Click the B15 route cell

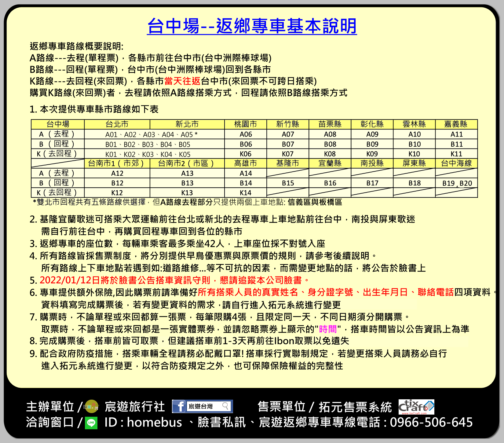coord(288,183)
